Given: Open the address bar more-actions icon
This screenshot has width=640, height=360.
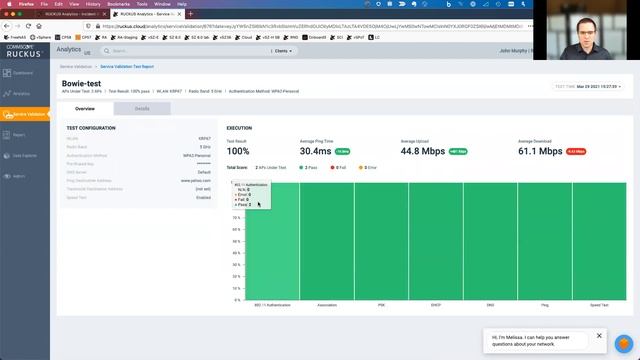Looking at the screenshot, I should [x=530, y=26].
